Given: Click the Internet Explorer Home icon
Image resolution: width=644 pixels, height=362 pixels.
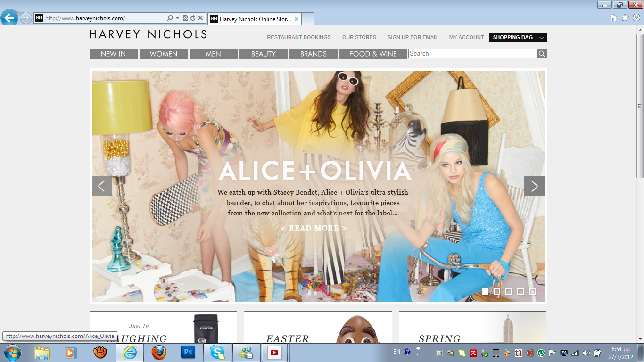Looking at the screenshot, I should [613, 18].
